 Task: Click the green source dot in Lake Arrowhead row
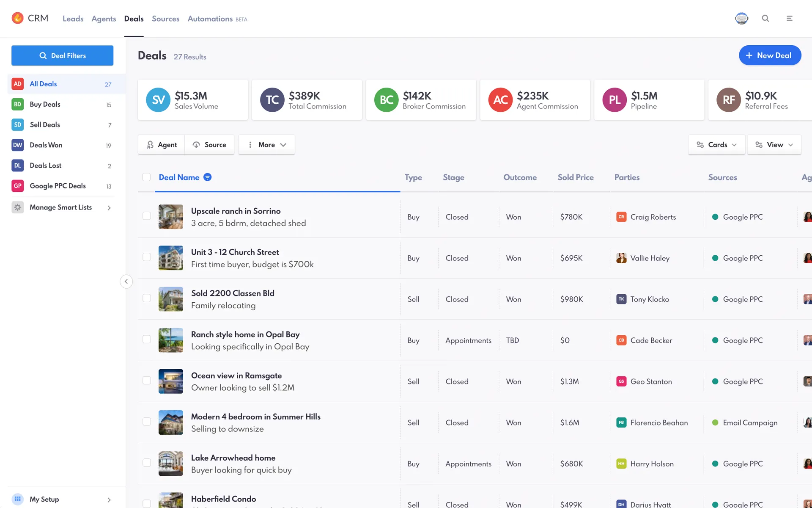coord(715,464)
